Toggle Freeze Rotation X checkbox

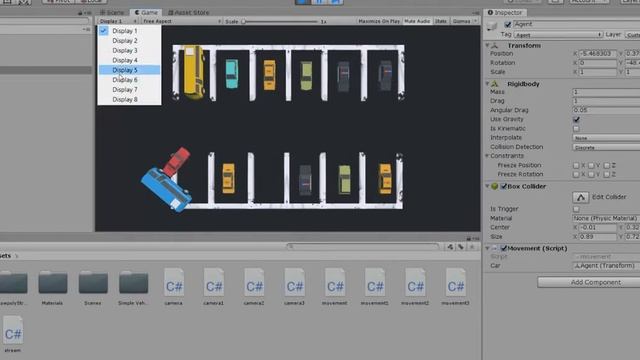pyautogui.click(x=576, y=174)
